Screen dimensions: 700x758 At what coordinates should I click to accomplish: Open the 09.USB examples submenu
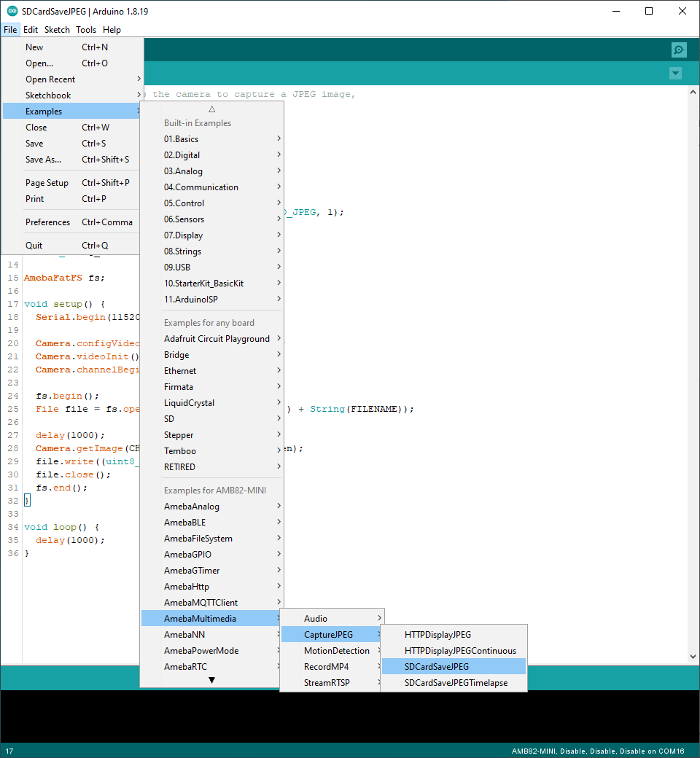(x=212, y=267)
